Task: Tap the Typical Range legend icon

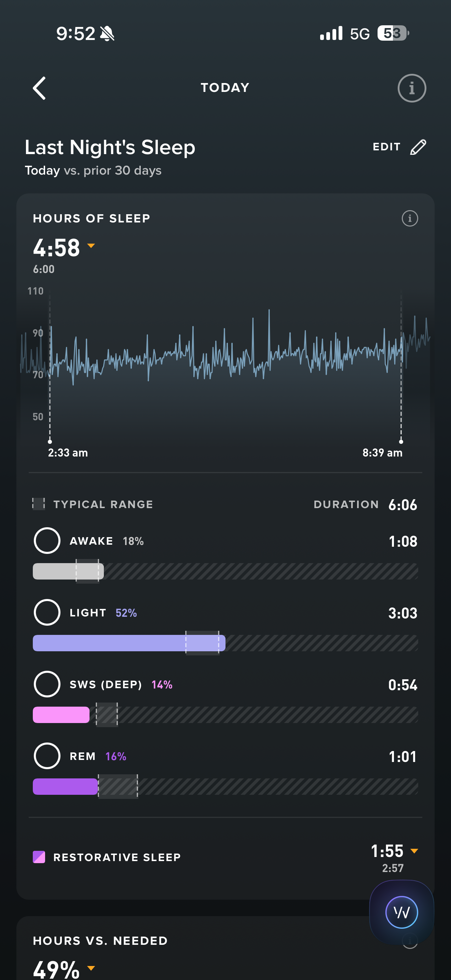Action: 38,504
